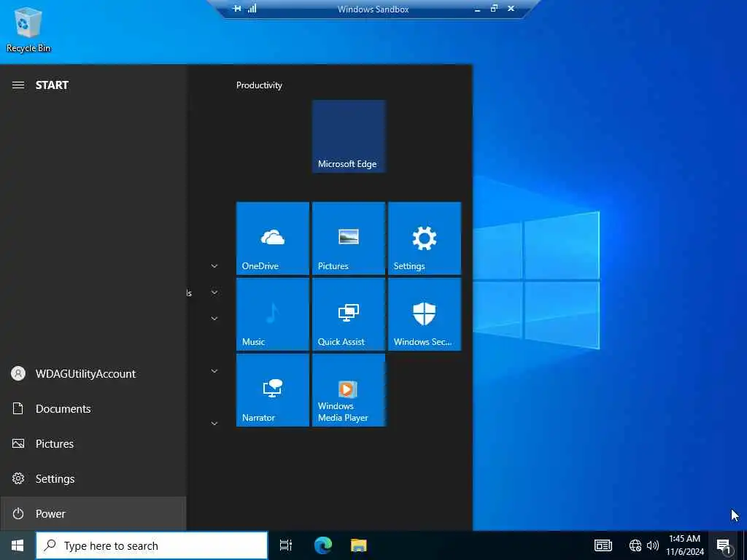Viewport: 747px width, 560px height.
Task: Open News and interests tray icon
Action: pyautogui.click(x=603, y=545)
